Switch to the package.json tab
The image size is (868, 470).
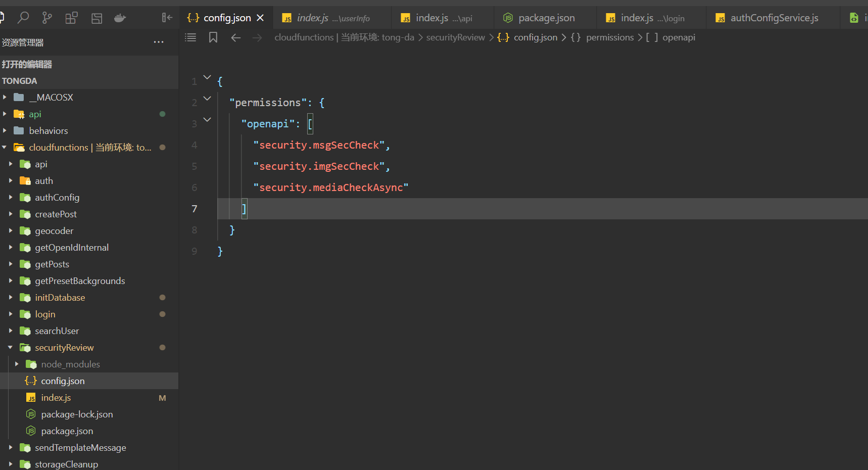(546, 18)
